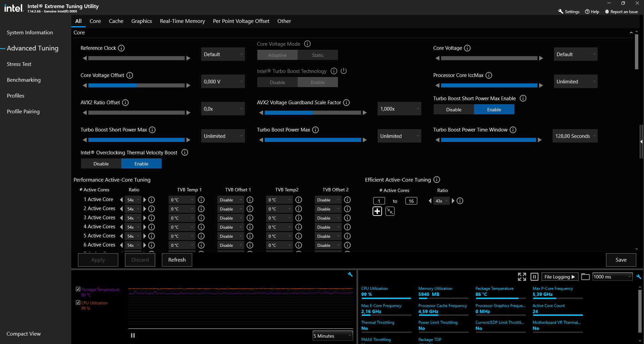Enable Overclocking Thermal Velocity Boost

[141, 164]
